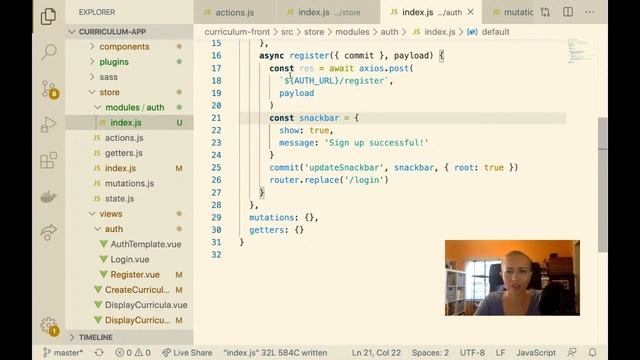Open getters.js in explorer
Image resolution: width=640 pixels, height=360 pixels.
[x=129, y=153]
